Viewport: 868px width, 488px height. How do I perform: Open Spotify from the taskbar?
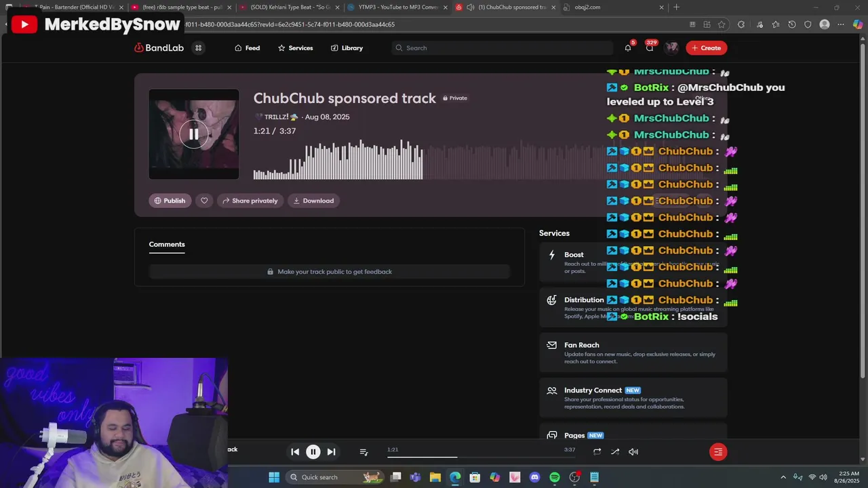[555, 477]
